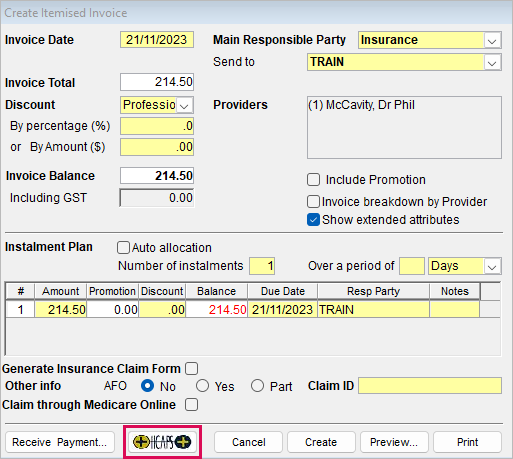Click the Cancel button
This screenshot has width=513, height=459.
point(248,442)
